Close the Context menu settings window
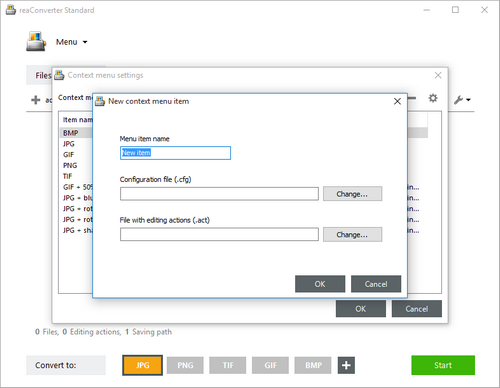The width and height of the screenshot is (500, 388). 438,75
